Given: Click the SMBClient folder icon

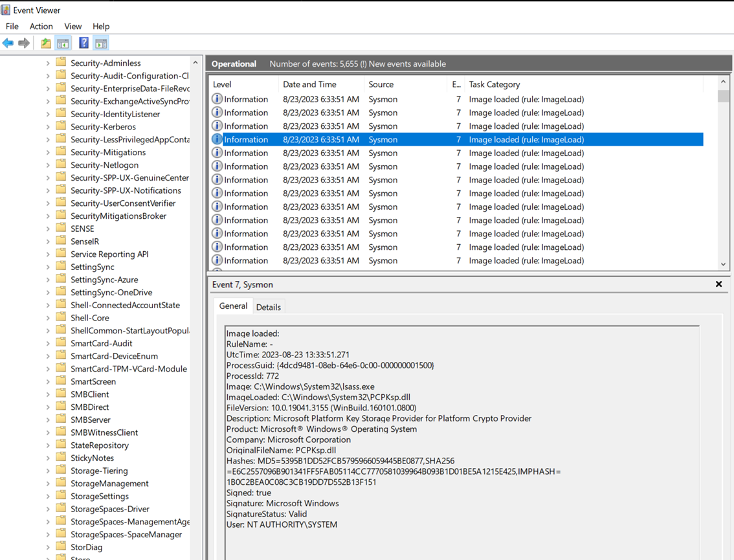Looking at the screenshot, I should [x=61, y=394].
